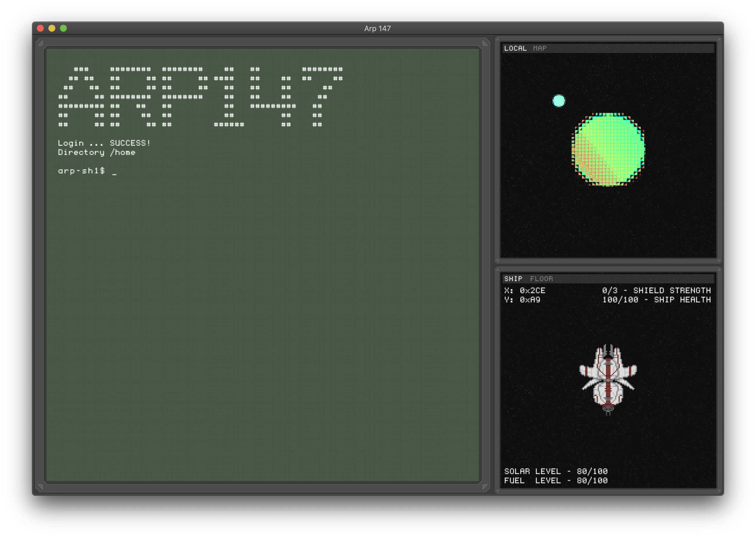
Task: Open the FLOOR tab
Action: click(x=541, y=279)
